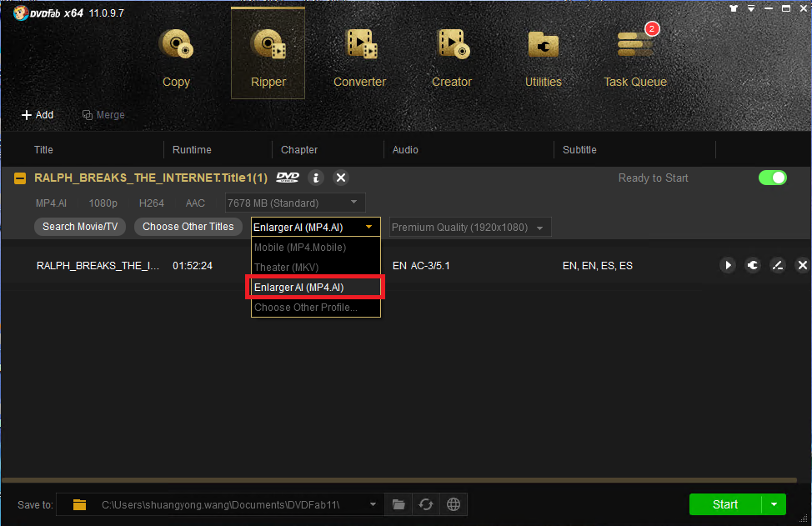
Task: Switch to the Ripper module
Action: tap(268, 53)
